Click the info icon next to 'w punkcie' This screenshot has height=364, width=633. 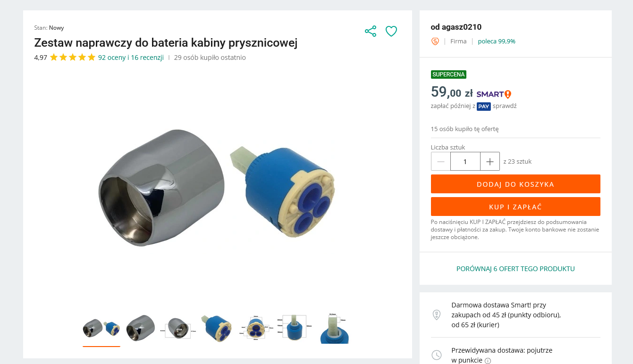click(x=488, y=361)
